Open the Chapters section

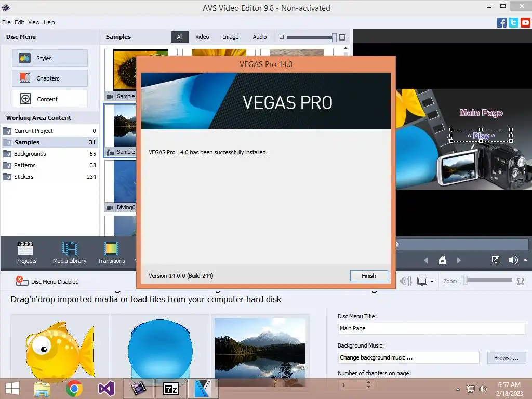pos(50,78)
